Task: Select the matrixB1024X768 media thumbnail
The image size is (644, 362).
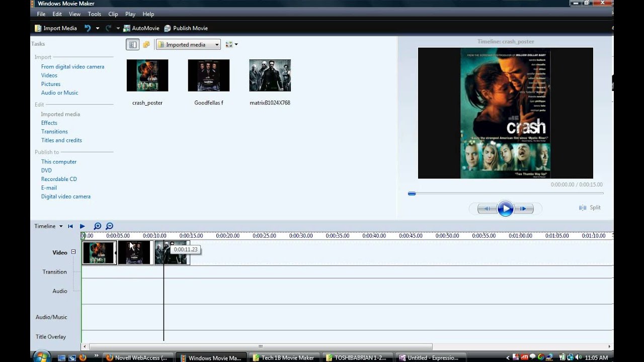Action: 270,75
